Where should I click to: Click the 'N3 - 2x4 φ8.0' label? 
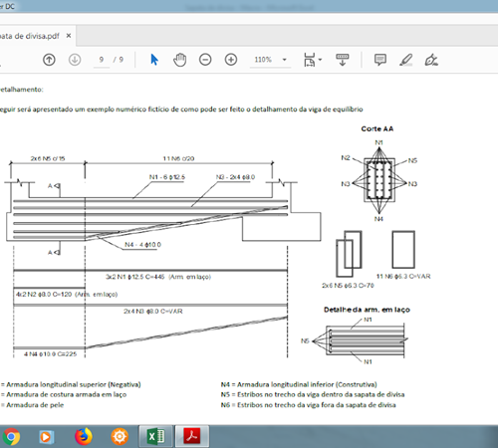pos(235,177)
